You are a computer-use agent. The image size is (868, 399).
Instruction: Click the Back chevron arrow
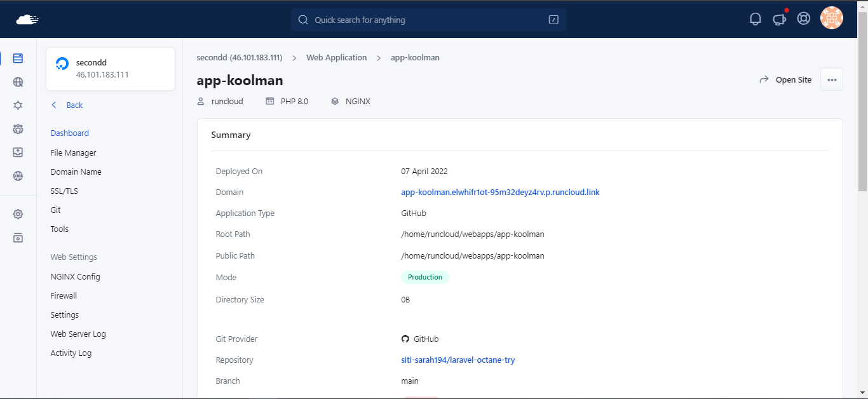point(54,105)
